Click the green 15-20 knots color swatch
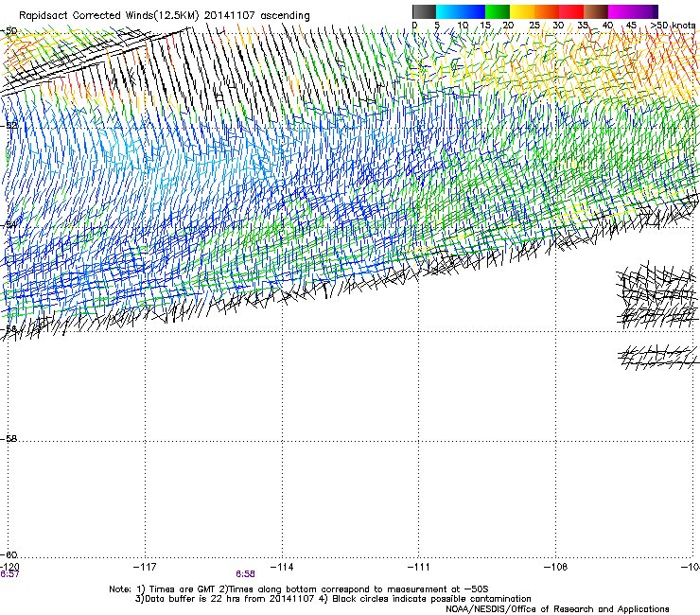Image resolution: width=700 pixels, height=615 pixels. 498,11
